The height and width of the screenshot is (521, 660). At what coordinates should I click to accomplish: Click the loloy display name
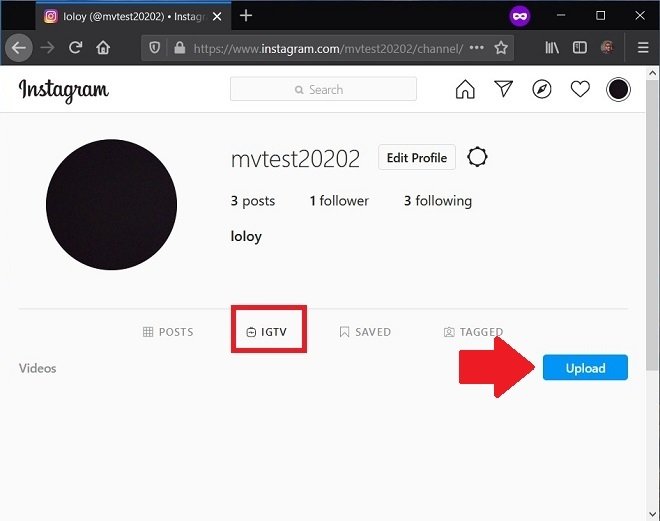(246, 237)
